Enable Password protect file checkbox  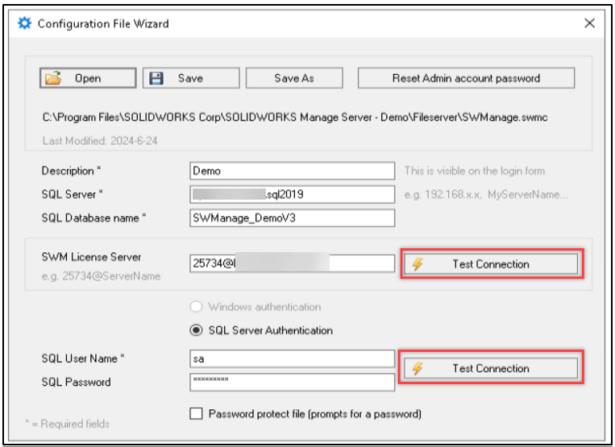click(x=196, y=413)
